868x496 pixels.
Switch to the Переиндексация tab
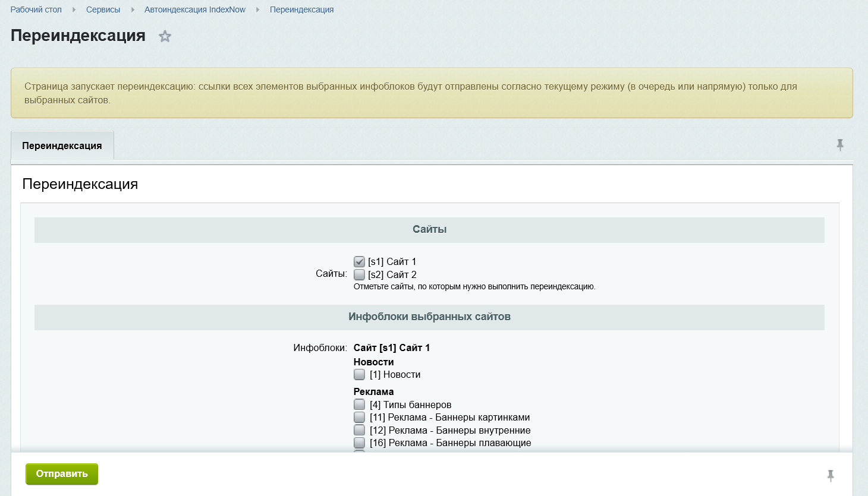(x=62, y=144)
